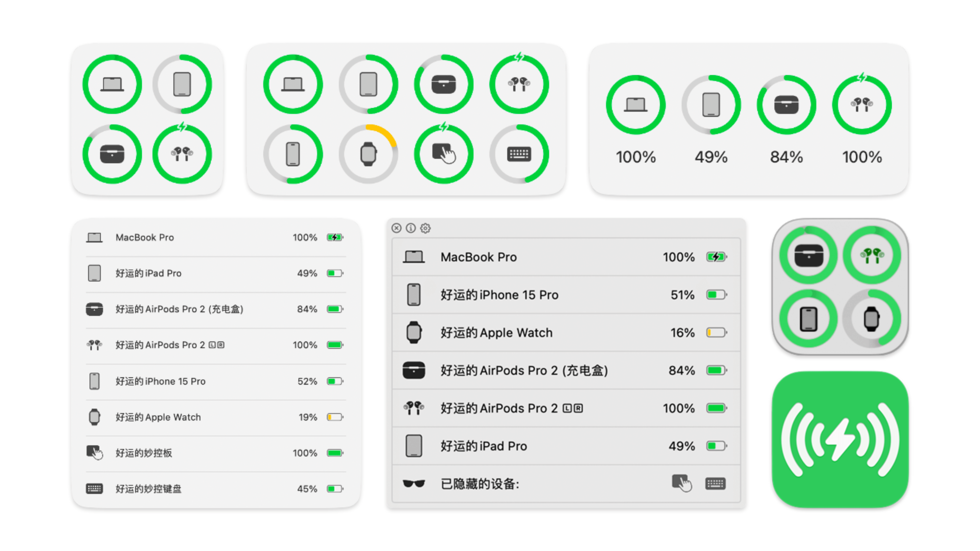This screenshot has height=551, width=980.
Task: Select the Apple Watch 16% row
Action: 566,332
